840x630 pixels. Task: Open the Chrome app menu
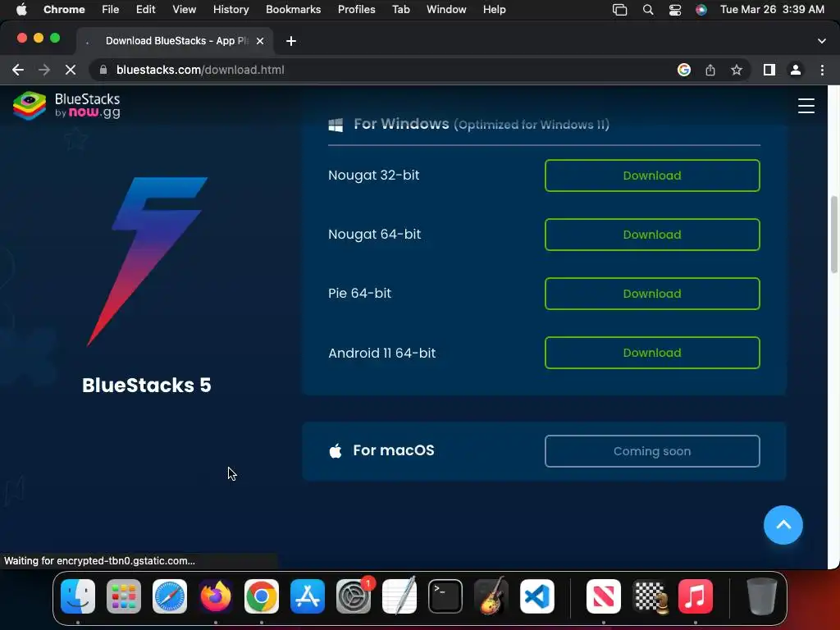pyautogui.click(x=64, y=9)
